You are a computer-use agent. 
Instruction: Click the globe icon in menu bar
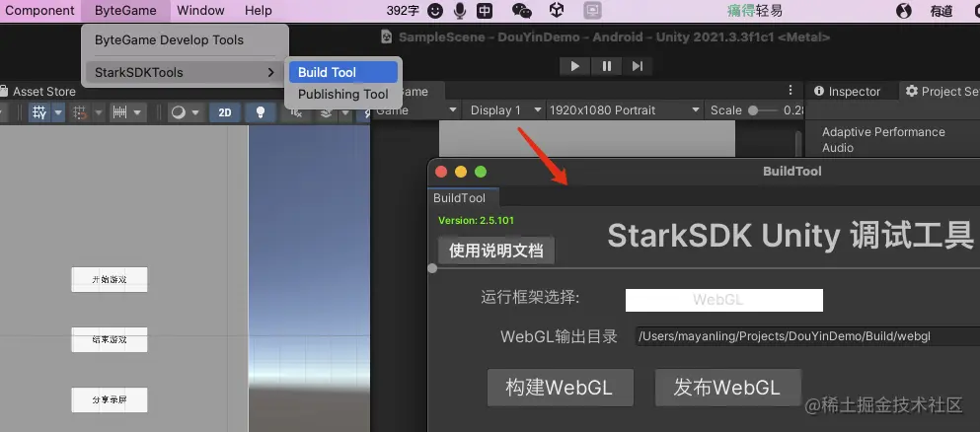coord(903,11)
